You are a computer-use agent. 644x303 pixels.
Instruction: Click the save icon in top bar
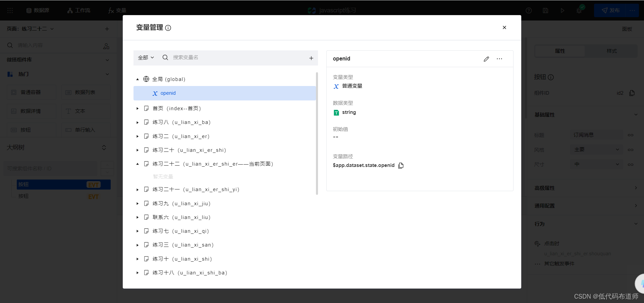click(546, 10)
